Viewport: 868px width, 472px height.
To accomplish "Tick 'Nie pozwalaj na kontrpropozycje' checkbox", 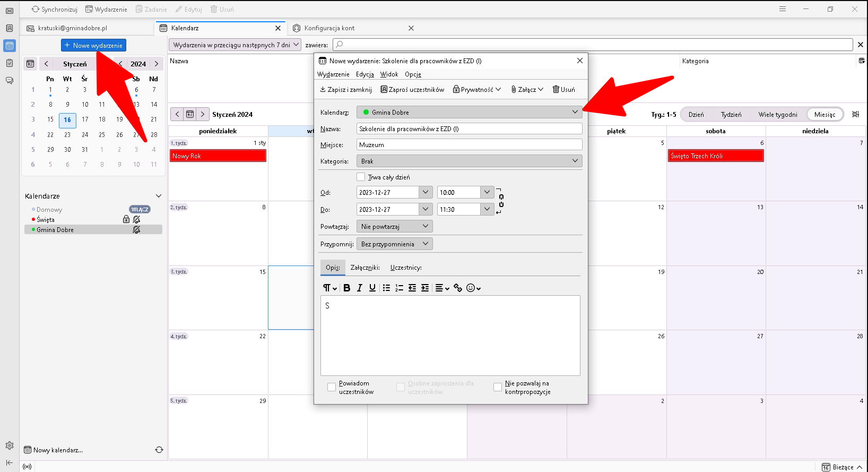I will coord(498,388).
